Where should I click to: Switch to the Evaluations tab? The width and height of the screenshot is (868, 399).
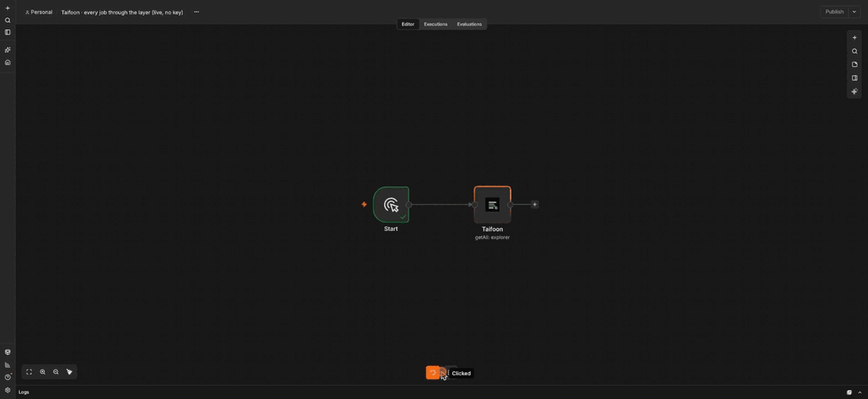point(470,24)
